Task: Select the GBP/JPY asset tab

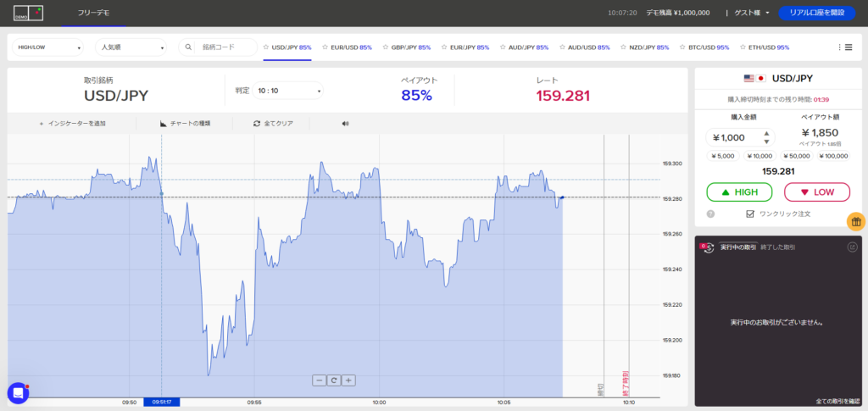Action: [x=410, y=47]
